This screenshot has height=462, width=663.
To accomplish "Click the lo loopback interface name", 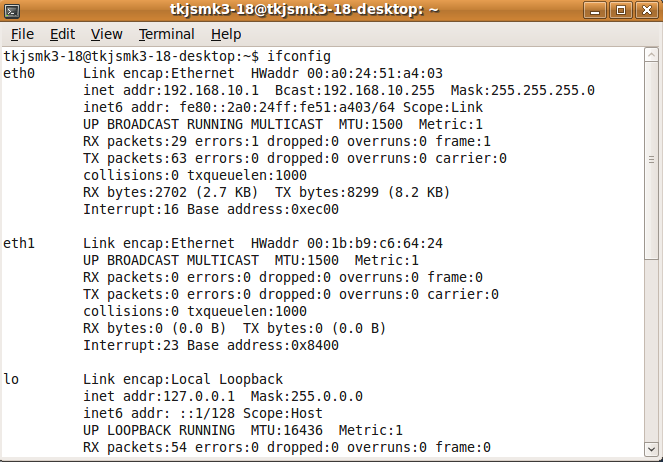I will click(12, 379).
